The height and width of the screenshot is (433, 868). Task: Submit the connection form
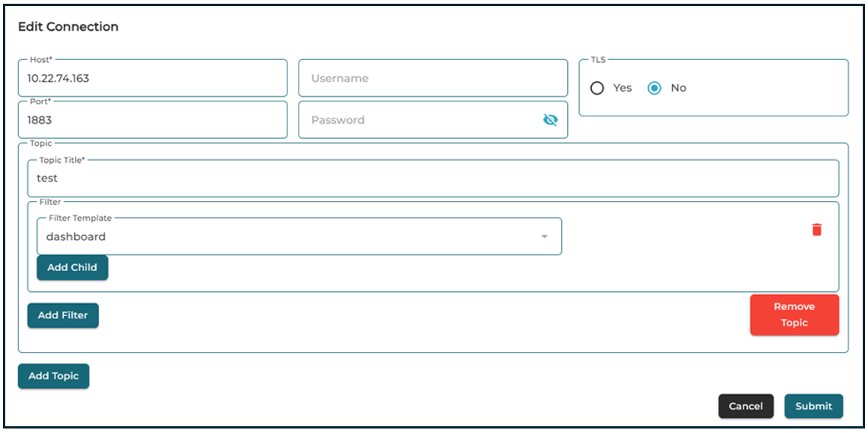[814, 407]
